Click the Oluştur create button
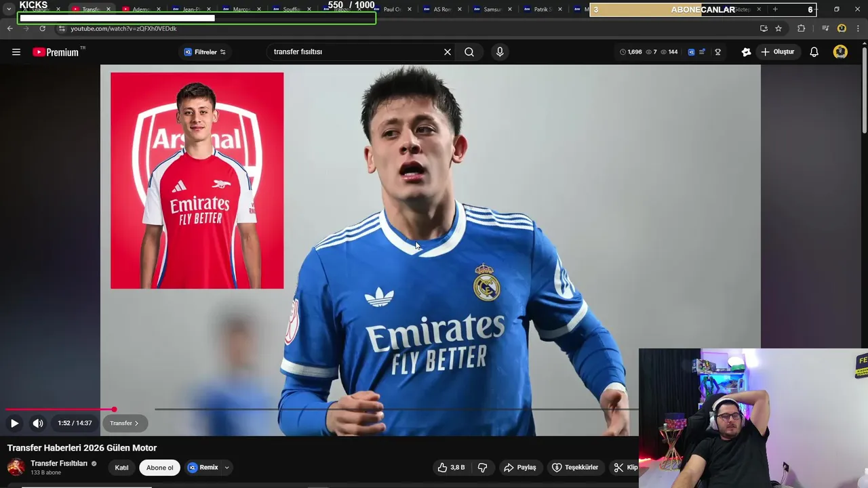This screenshot has height=488, width=868. 778,52
